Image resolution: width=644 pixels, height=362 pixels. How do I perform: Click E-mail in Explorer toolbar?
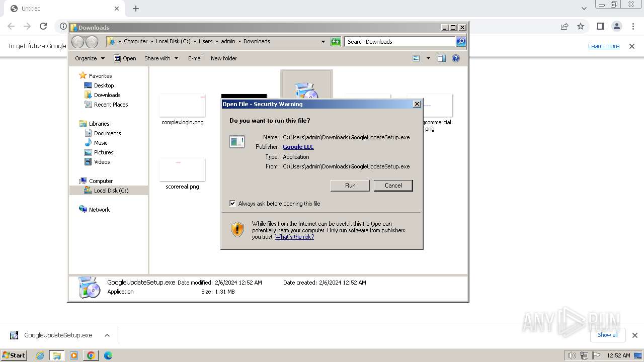(x=195, y=58)
